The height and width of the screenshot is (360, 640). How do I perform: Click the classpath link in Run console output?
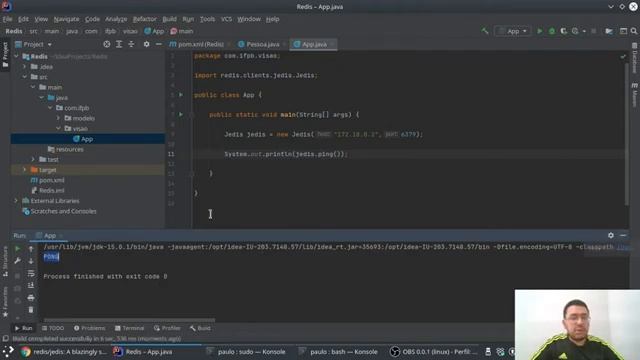pos(623,247)
